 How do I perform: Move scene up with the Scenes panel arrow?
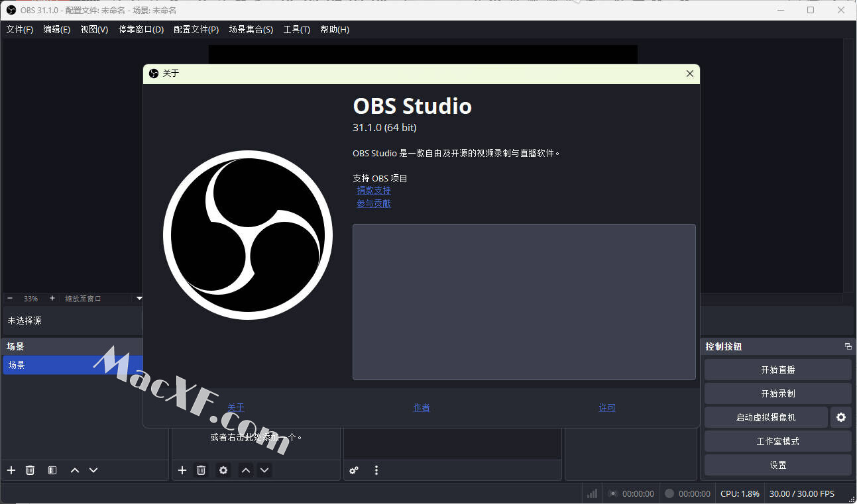(75, 470)
